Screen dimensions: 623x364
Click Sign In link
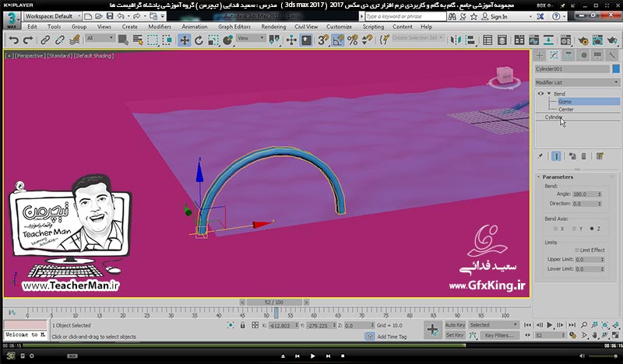click(x=498, y=16)
